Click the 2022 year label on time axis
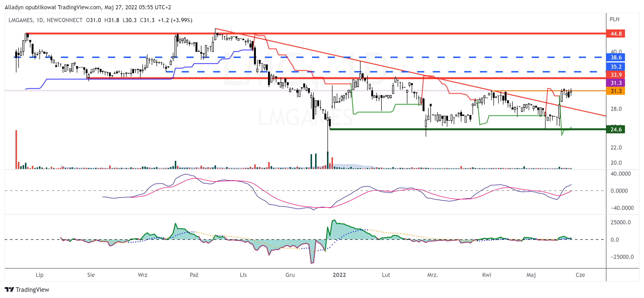 point(339,275)
